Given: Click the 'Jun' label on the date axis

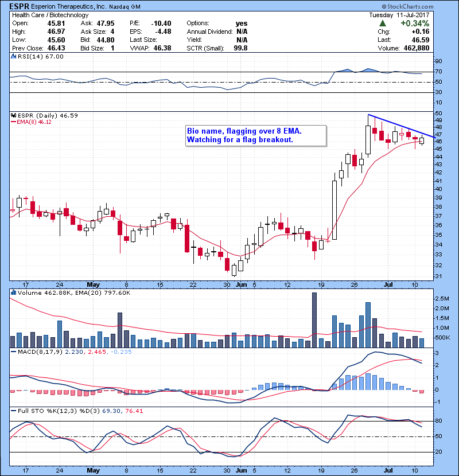Looking at the screenshot, I should tap(241, 284).
